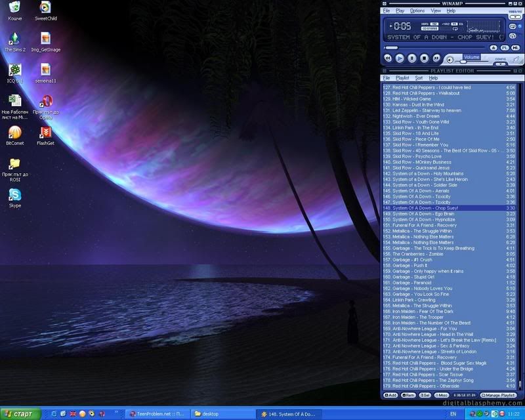This screenshot has width=525, height=420.
Task: Open Winamp Play menu
Action: [400, 10]
